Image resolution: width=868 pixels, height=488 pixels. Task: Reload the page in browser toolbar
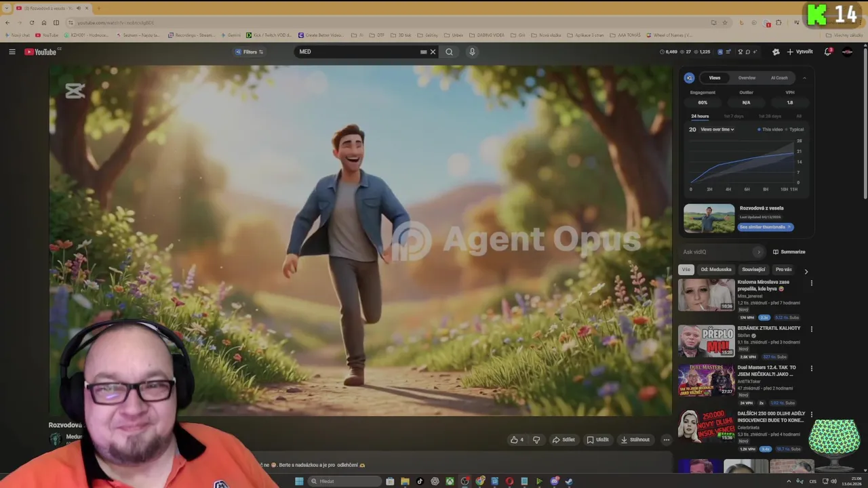pos(32,22)
